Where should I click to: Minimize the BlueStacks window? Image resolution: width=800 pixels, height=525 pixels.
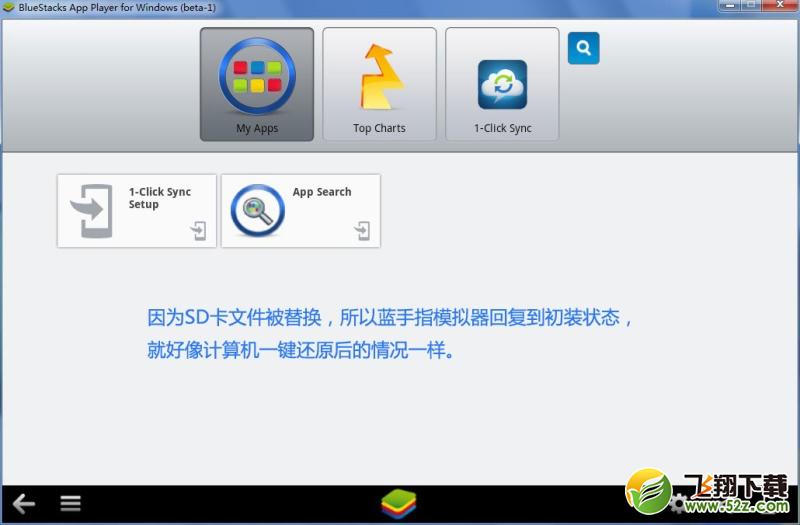(x=730, y=5)
